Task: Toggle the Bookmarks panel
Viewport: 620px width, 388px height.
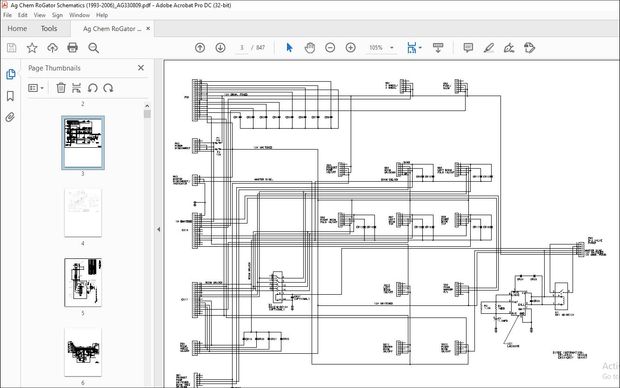Action: tap(10, 96)
